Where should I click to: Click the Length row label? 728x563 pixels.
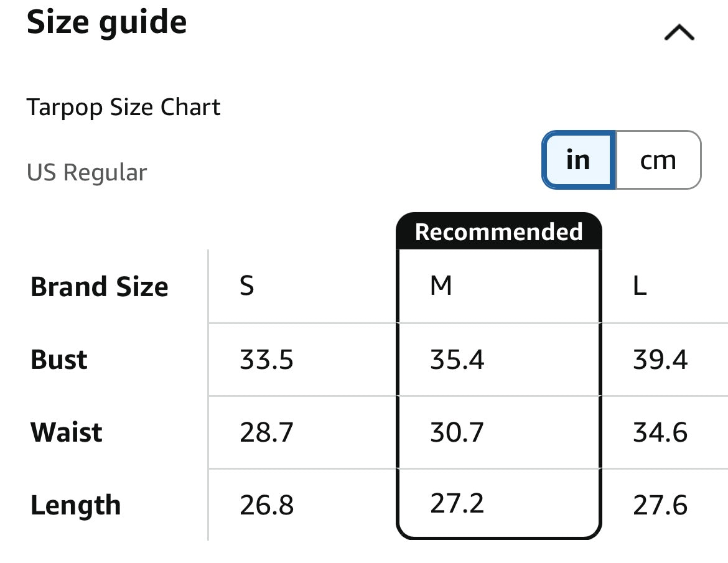pos(75,505)
